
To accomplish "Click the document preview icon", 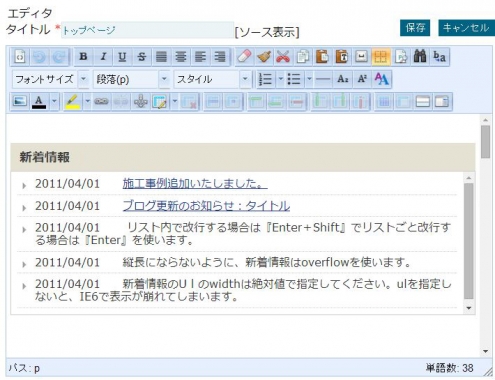I will click(x=400, y=57).
